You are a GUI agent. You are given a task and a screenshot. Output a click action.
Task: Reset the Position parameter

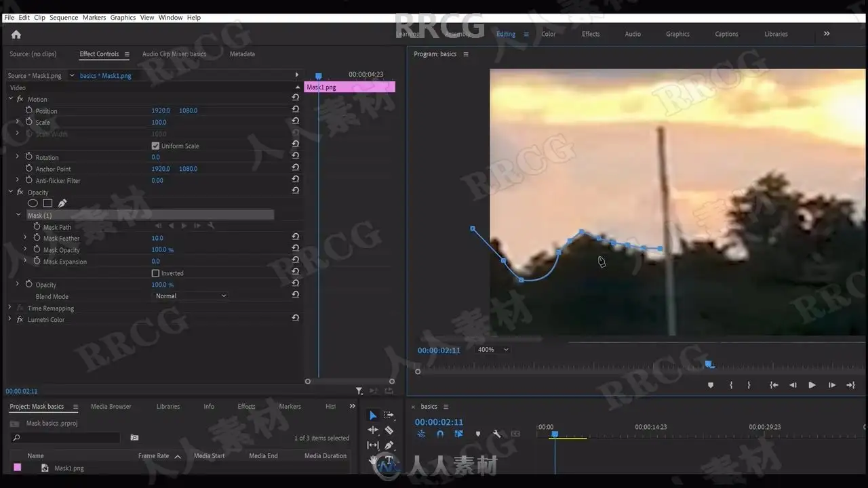pos(295,110)
